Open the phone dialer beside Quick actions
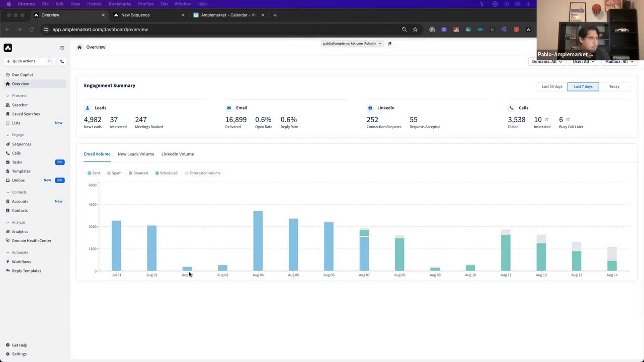The height and width of the screenshot is (362, 644). pos(62,61)
